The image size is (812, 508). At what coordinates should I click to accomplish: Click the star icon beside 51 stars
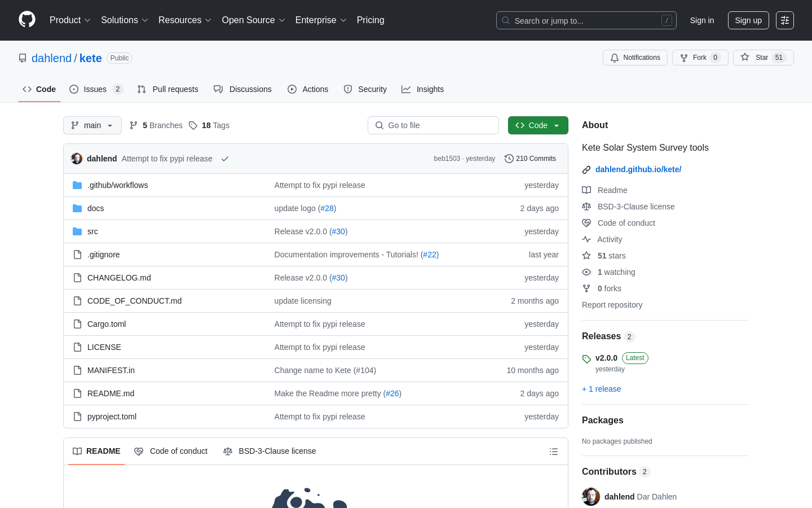(586, 256)
